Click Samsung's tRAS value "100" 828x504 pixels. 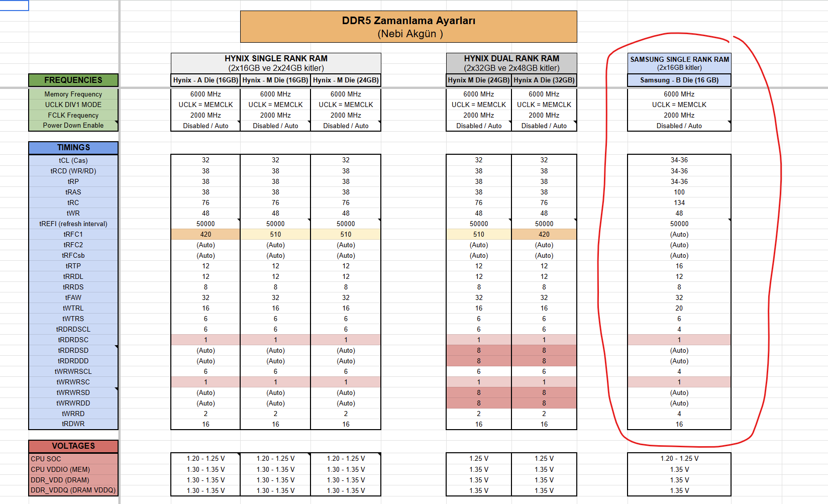679,192
